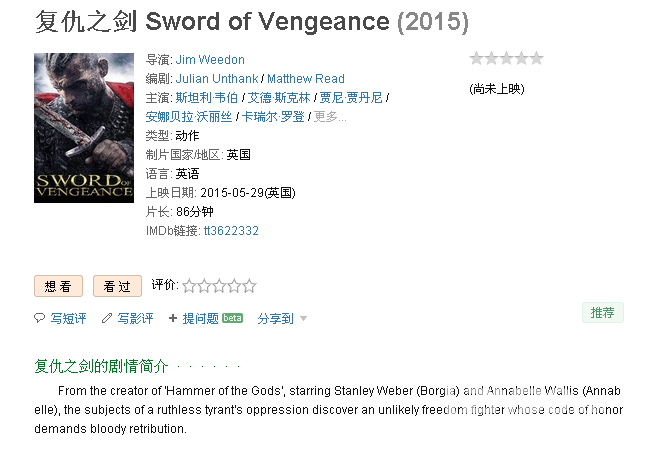This screenshot has height=454, width=654.
Task: Click the pencil icon beside 写影评
Action: 107,318
